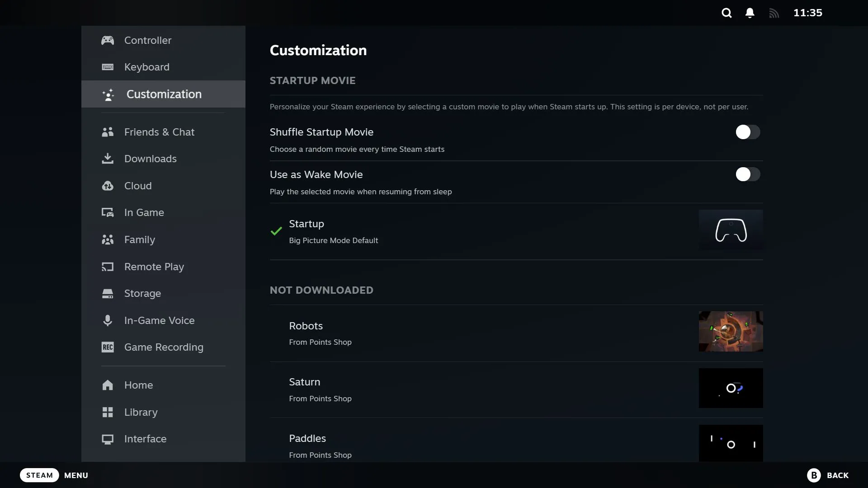Viewport: 868px width, 488px height.
Task: Select the Family settings icon
Action: 107,240
